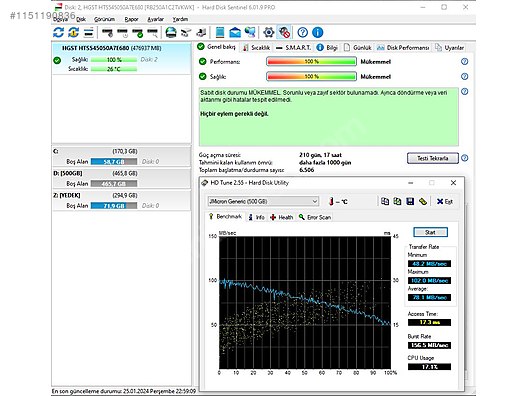Open the Disk menu
The height and width of the screenshot is (396, 528).
[x=81, y=19]
